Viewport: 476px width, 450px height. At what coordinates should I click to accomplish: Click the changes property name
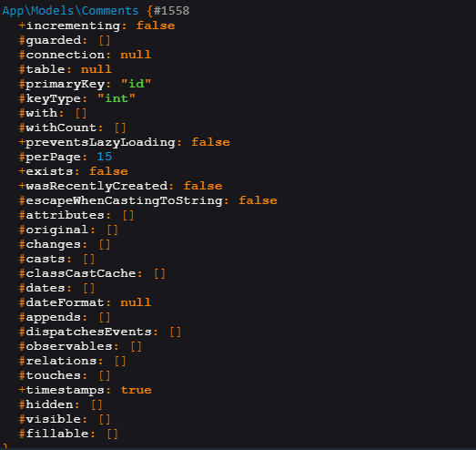pyautogui.click(x=54, y=244)
